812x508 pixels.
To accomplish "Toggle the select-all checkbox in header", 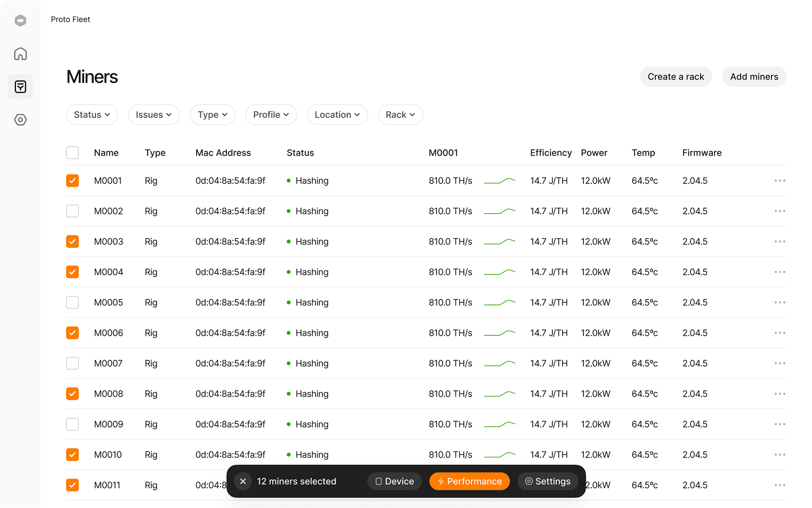I will tap(72, 153).
